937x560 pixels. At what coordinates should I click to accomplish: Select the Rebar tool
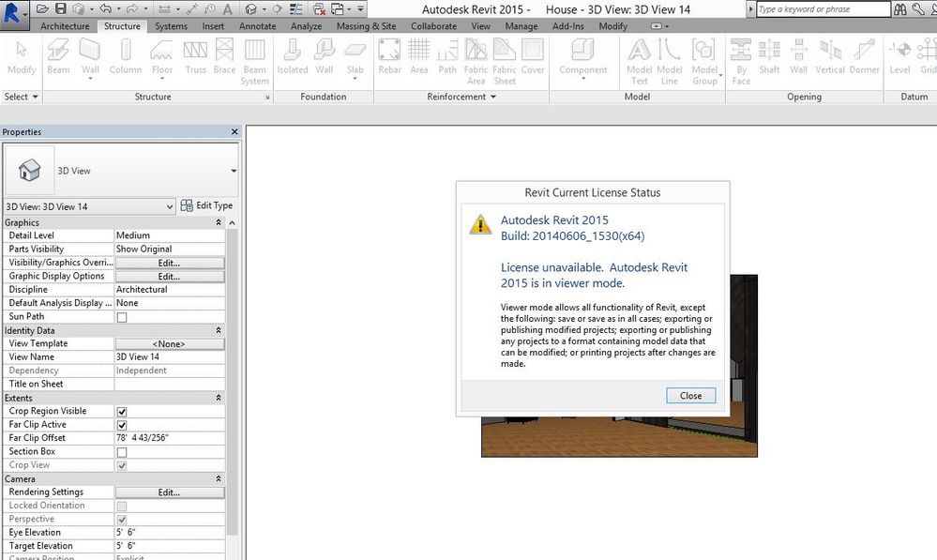pyautogui.click(x=389, y=57)
